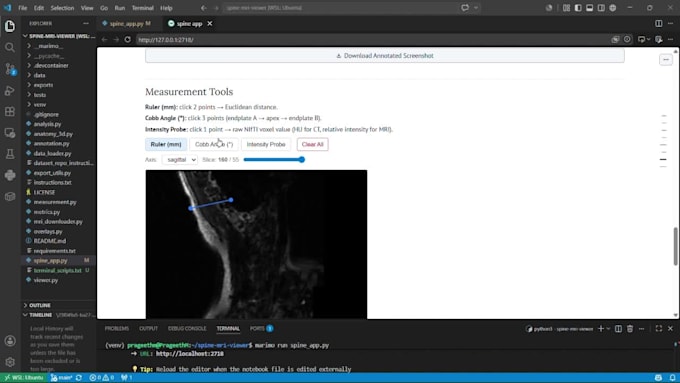The image size is (680, 383).
Task: Select the Ruler (mm) tool
Action: (166, 144)
